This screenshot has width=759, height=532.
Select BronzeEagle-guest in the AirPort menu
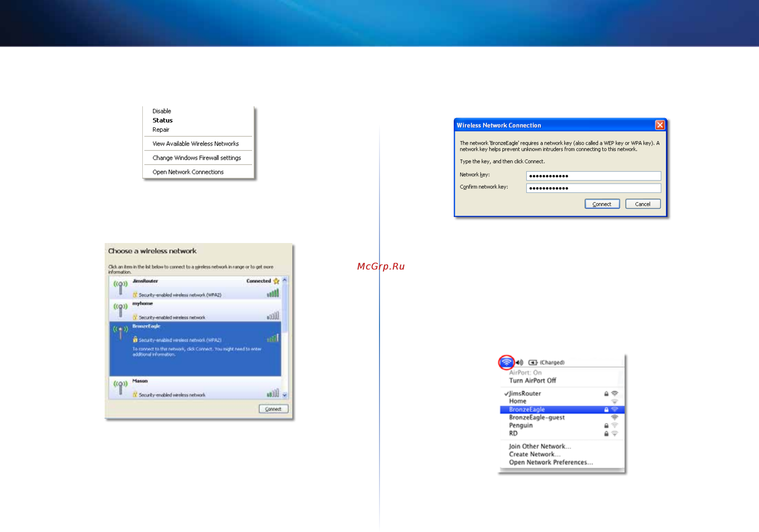562,417
